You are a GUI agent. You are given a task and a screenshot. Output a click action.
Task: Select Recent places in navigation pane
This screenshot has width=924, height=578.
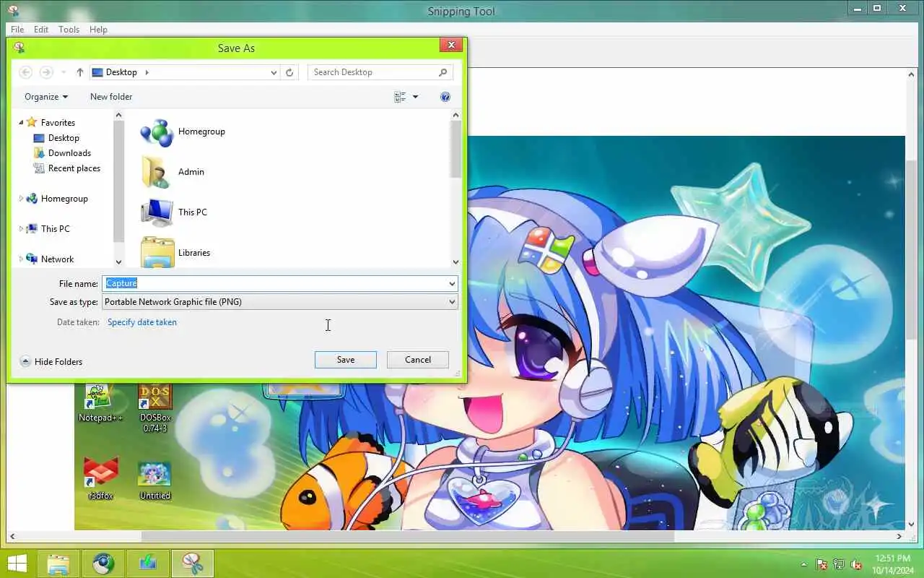coord(74,168)
